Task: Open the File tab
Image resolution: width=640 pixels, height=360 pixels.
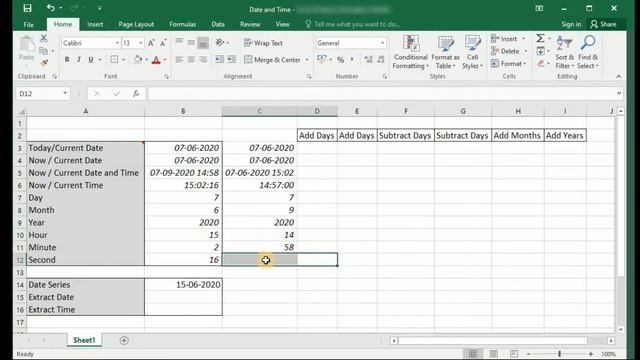Action: point(29,24)
